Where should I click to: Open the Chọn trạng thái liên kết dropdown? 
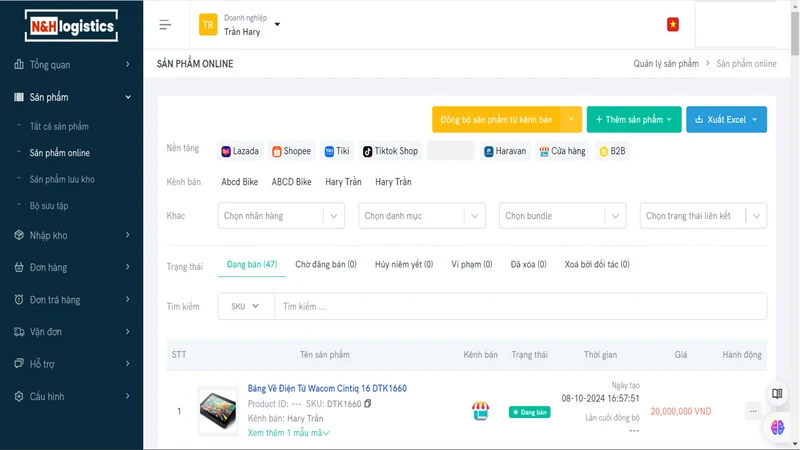click(704, 216)
